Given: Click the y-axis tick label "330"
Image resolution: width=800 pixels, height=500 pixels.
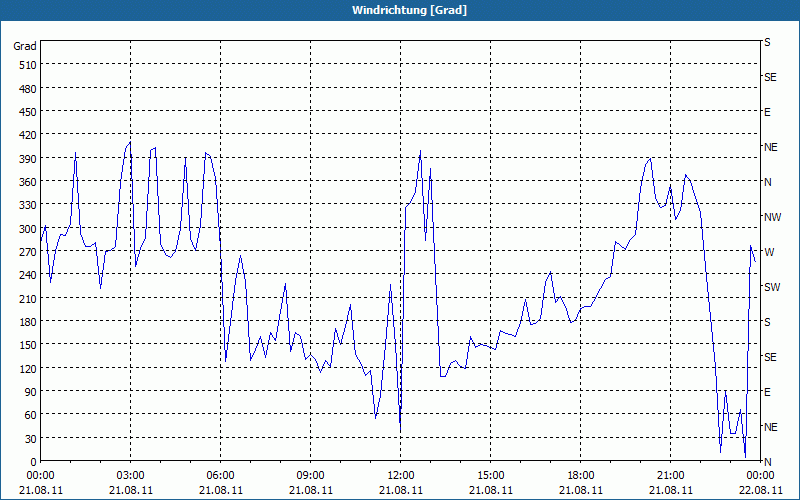Looking at the screenshot, I should 28,205.
